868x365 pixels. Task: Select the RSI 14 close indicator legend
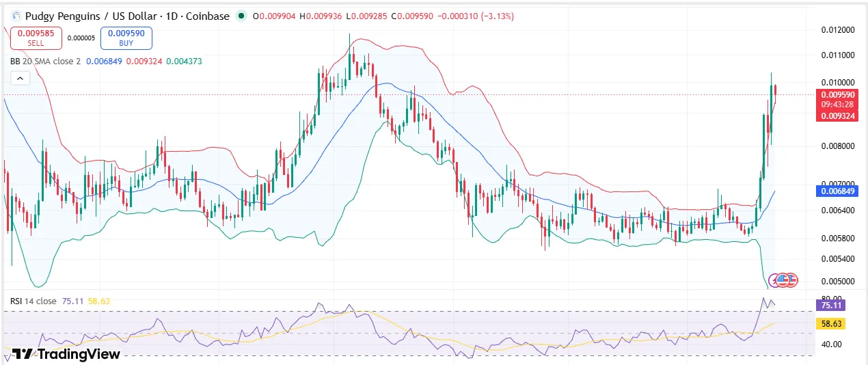33,301
